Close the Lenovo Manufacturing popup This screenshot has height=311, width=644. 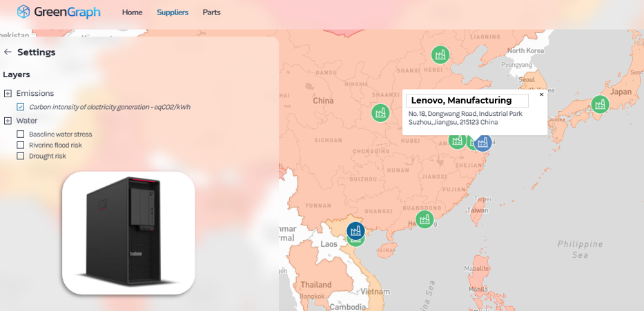click(x=541, y=94)
